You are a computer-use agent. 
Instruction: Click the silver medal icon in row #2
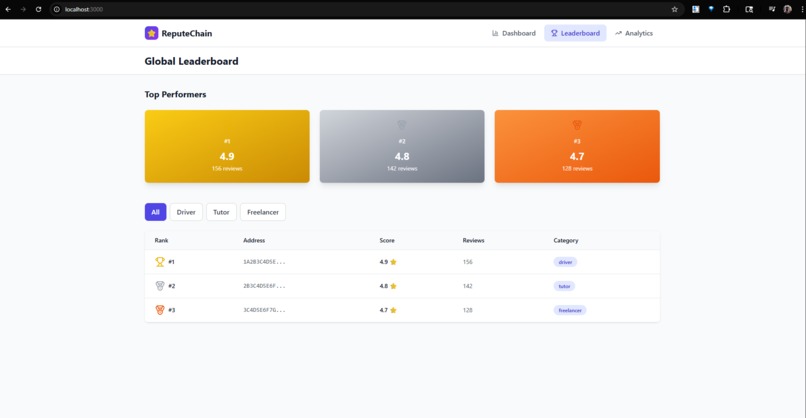(x=160, y=286)
